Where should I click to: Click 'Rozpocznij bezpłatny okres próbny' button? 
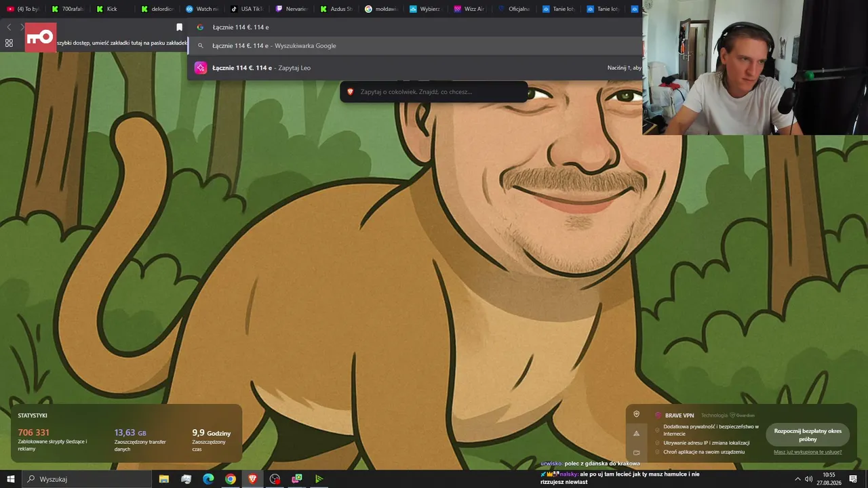(808, 434)
